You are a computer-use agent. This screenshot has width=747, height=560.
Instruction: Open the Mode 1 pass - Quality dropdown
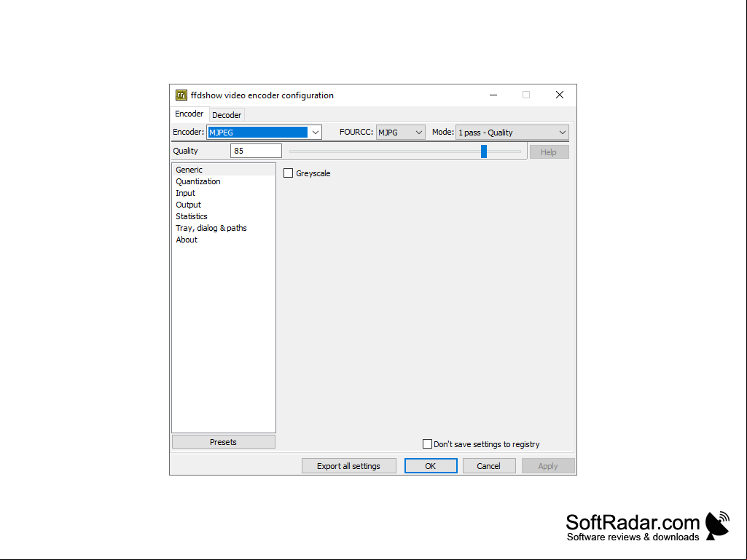[512, 133]
